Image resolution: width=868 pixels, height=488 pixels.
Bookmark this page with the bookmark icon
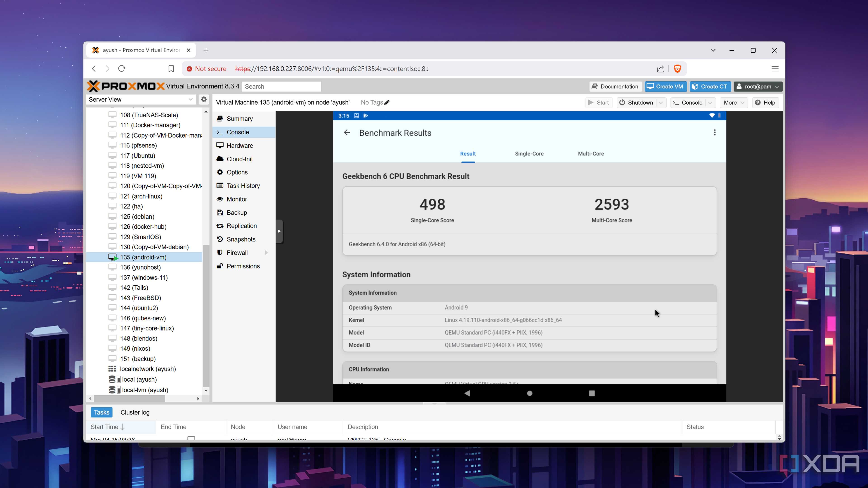(x=171, y=69)
